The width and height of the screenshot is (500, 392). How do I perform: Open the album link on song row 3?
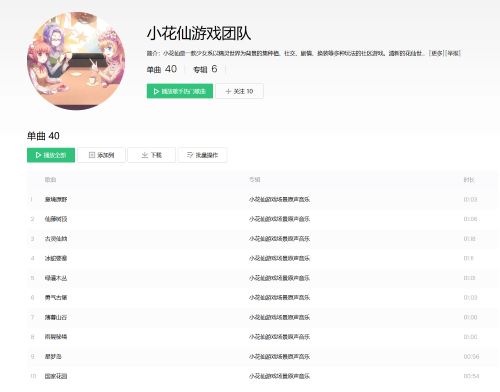(x=279, y=239)
